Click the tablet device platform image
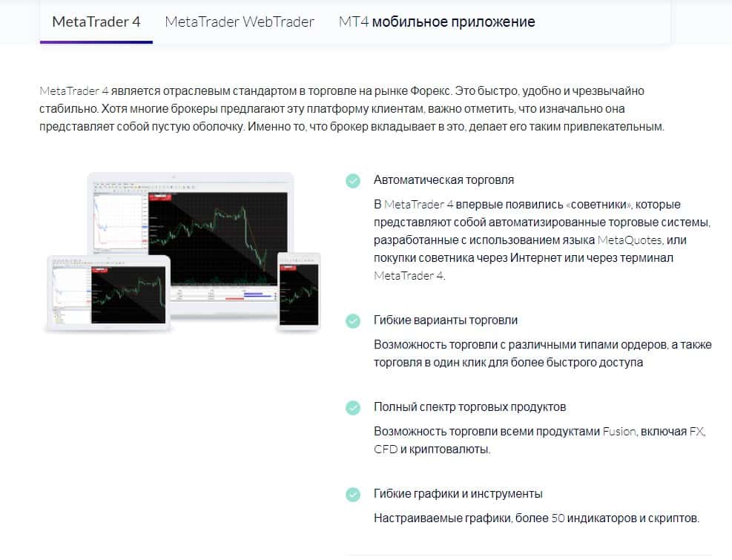Viewport: 732px width, 560px height. (108, 294)
